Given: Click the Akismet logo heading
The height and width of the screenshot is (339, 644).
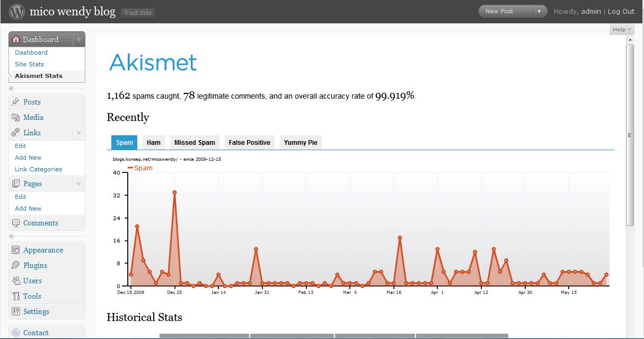Looking at the screenshot, I should coord(153,63).
